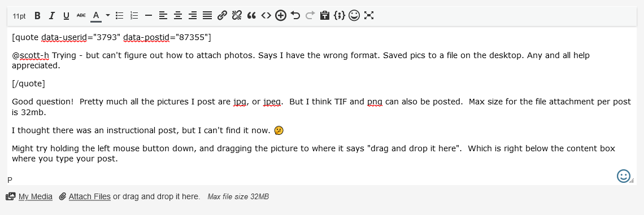Insert a code sample

[x=266, y=16]
